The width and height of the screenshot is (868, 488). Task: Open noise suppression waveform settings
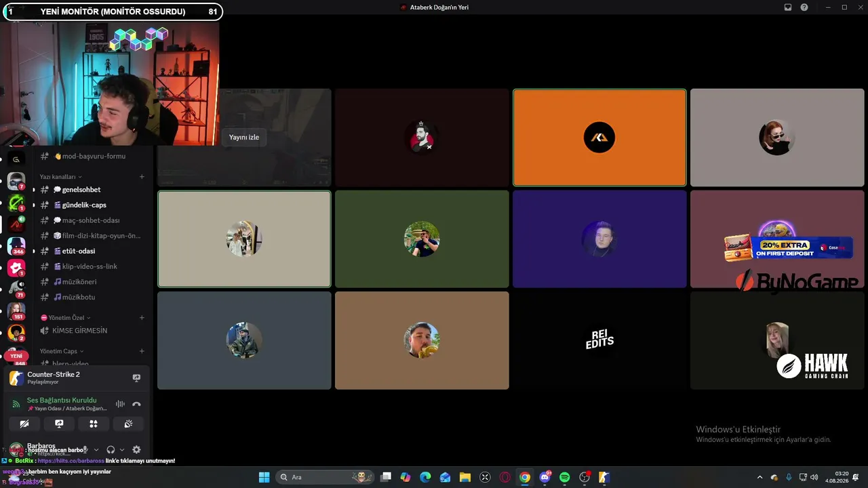tap(120, 404)
